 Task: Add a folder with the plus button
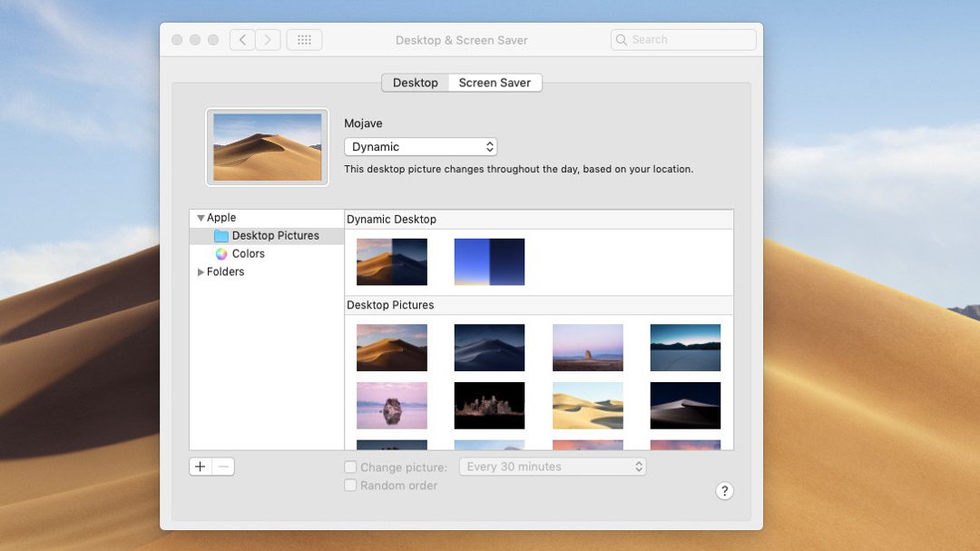(200, 466)
